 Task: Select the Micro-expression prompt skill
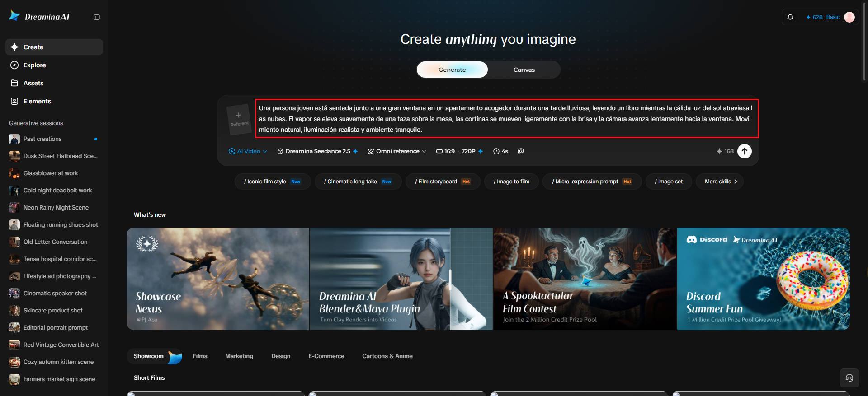tap(592, 182)
